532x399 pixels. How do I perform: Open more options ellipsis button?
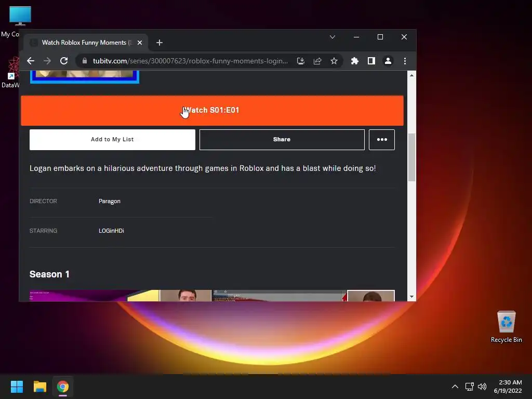click(382, 139)
